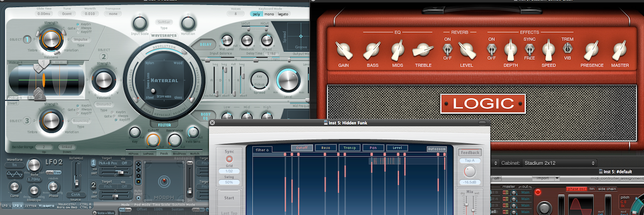Click the reverb Level knob
644x215 pixels.
click(x=466, y=51)
